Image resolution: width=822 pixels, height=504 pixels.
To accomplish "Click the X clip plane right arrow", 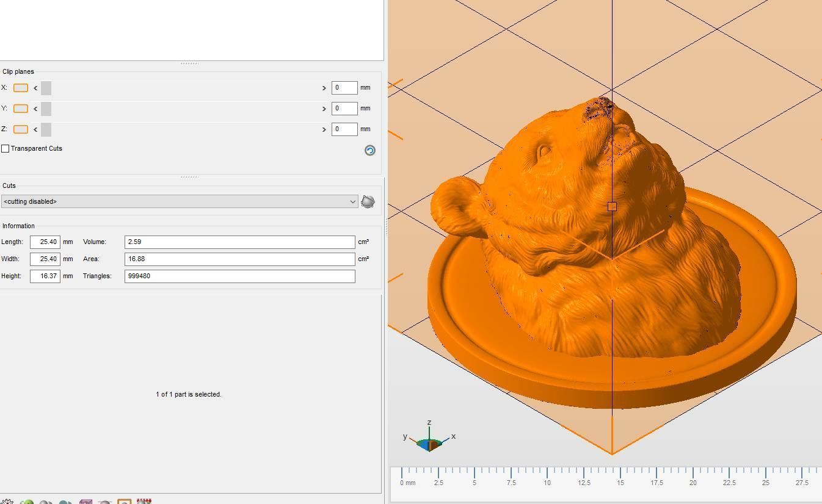I will tap(324, 88).
